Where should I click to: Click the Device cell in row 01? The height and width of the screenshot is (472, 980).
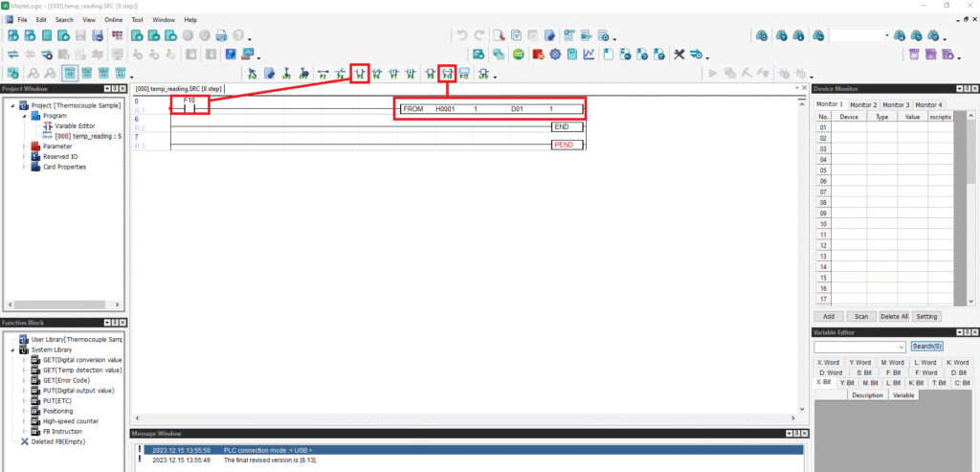(x=849, y=127)
